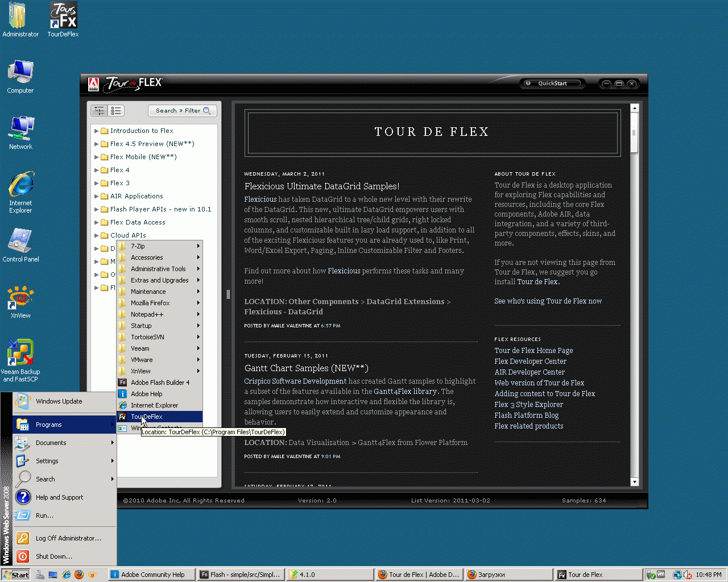
Task: Expand the Introduction to Flex folder
Action: coord(97,131)
